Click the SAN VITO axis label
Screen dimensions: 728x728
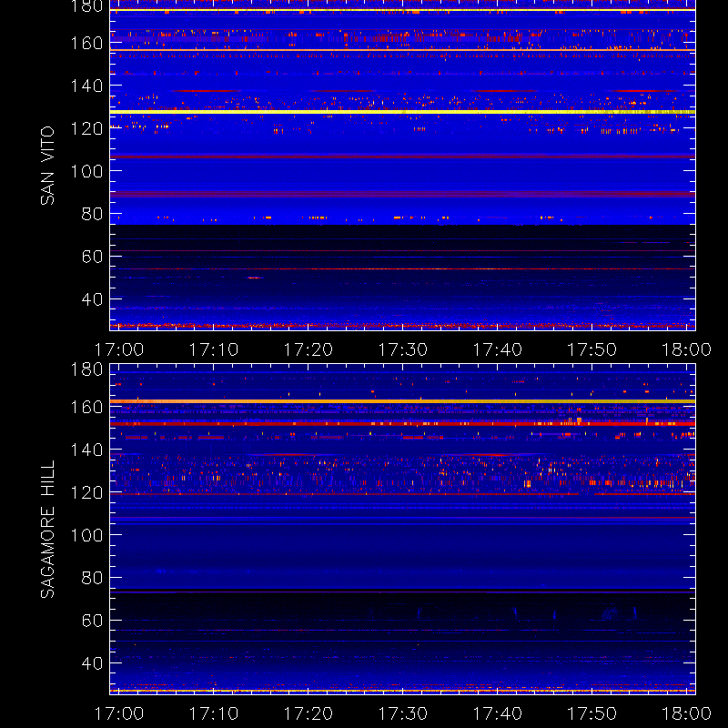(47, 166)
